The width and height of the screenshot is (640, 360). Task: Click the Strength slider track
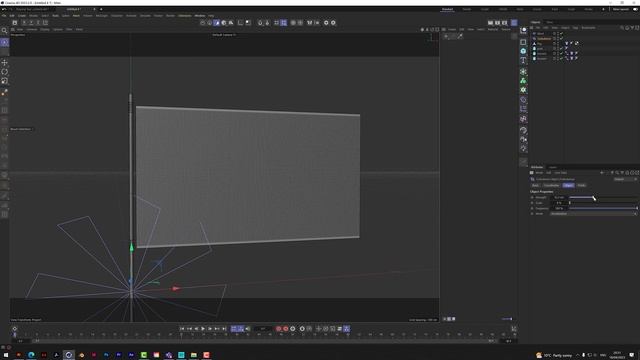[603, 198]
